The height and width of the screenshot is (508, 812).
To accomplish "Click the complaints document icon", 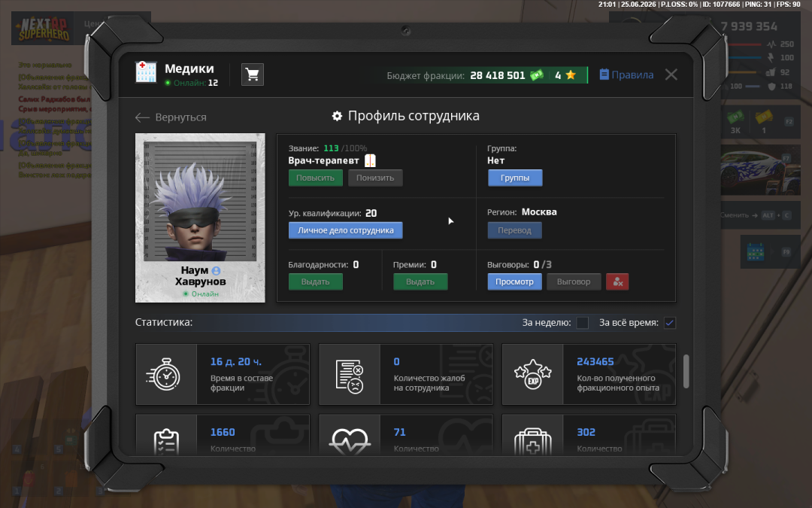I will [350, 376].
